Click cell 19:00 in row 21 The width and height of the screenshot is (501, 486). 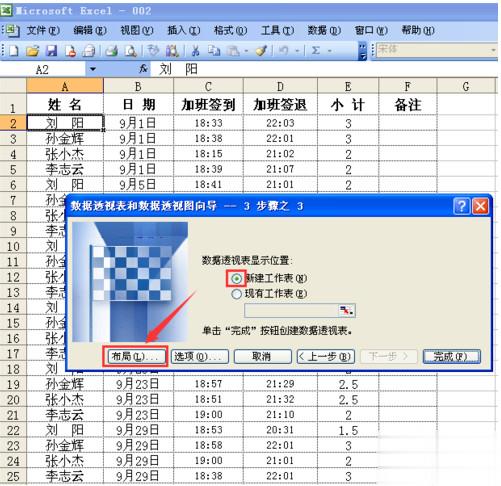pyautogui.click(x=208, y=415)
